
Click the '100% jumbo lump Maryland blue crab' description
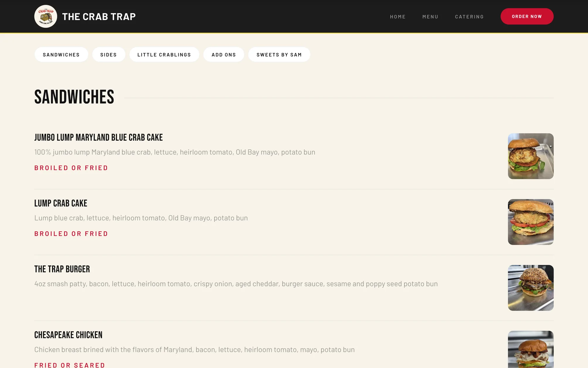tap(175, 152)
